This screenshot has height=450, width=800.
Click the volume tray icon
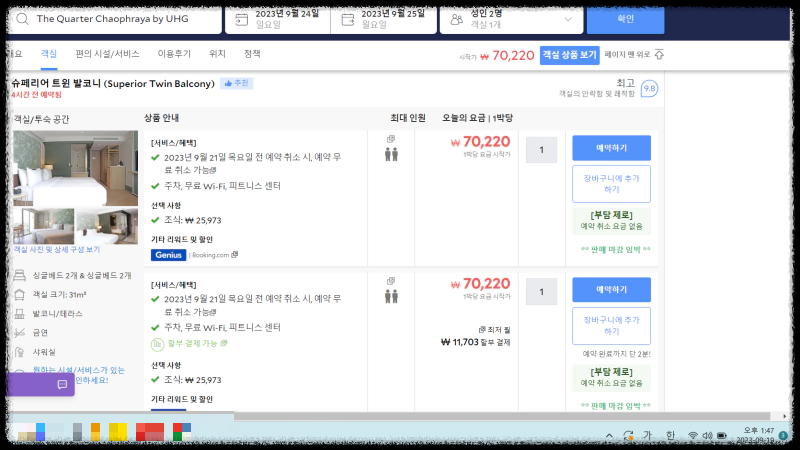coord(707,436)
